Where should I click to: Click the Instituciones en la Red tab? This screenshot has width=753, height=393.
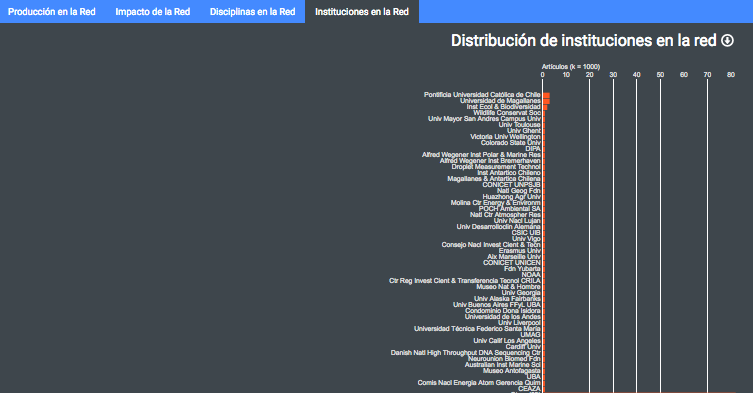(362, 12)
